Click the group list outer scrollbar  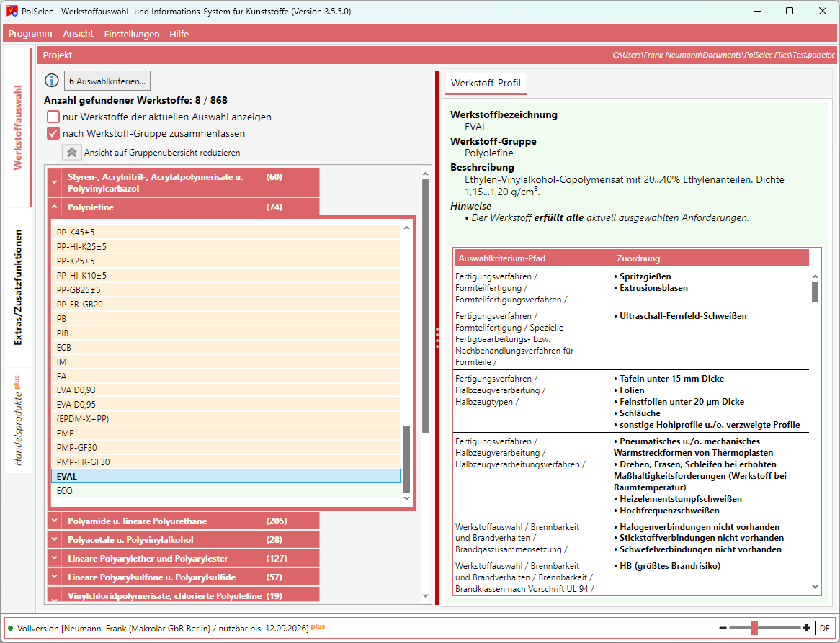point(425,306)
